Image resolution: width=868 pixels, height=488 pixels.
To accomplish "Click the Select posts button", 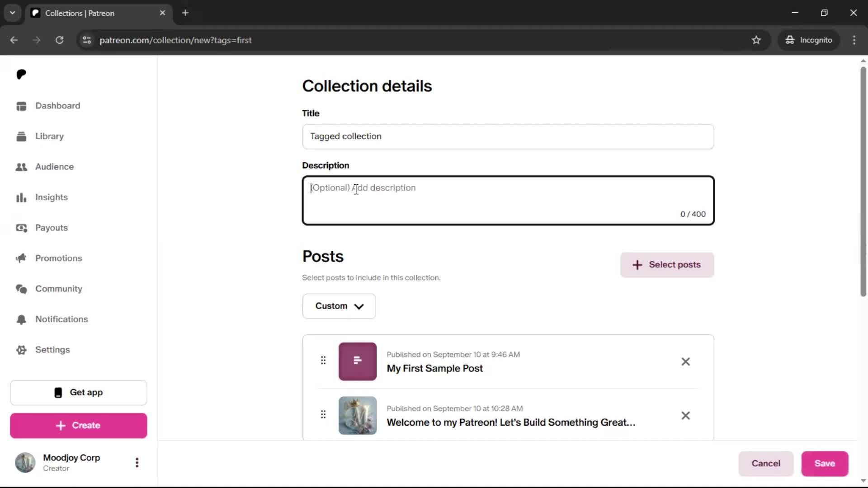I will (667, 265).
